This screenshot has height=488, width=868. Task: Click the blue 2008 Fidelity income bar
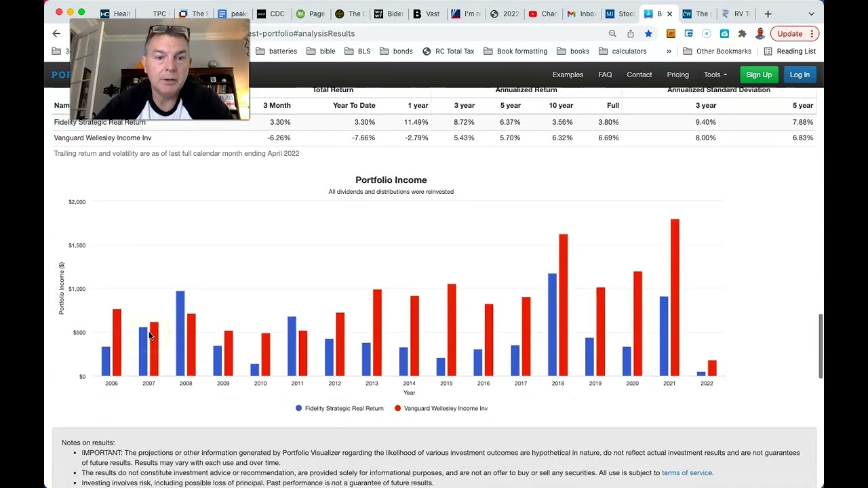click(x=180, y=333)
